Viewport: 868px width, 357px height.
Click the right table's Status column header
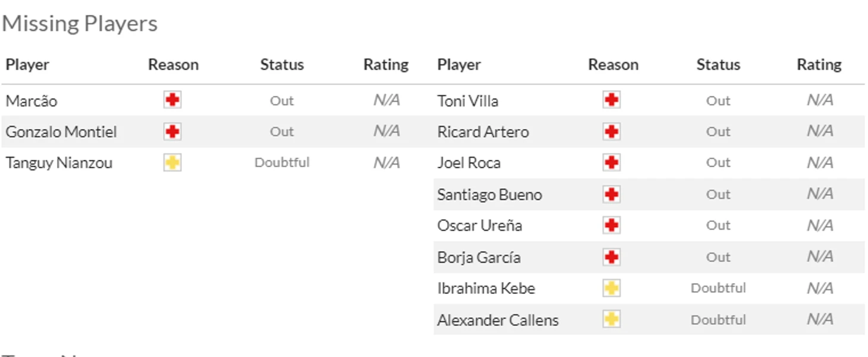[718, 64]
